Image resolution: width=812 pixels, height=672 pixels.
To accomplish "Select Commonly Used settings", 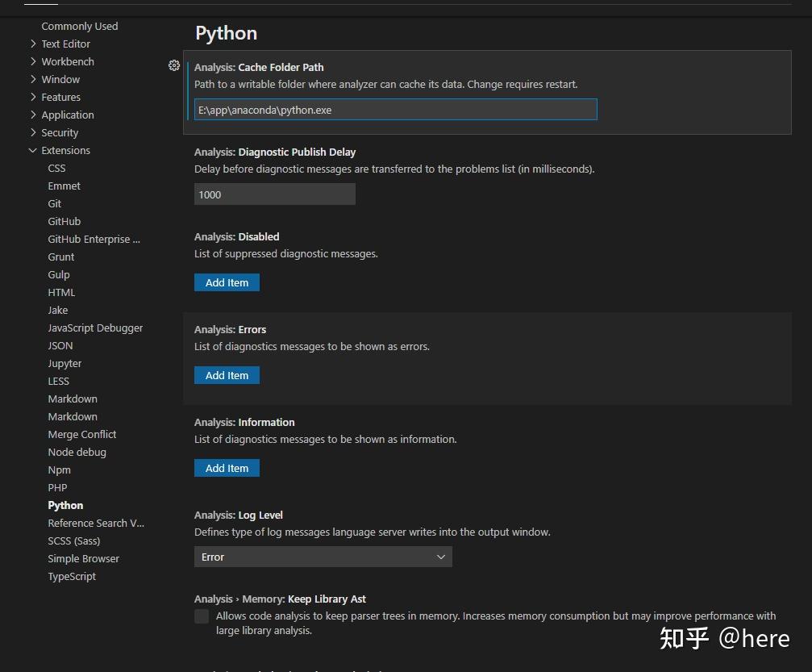I will 79,26.
